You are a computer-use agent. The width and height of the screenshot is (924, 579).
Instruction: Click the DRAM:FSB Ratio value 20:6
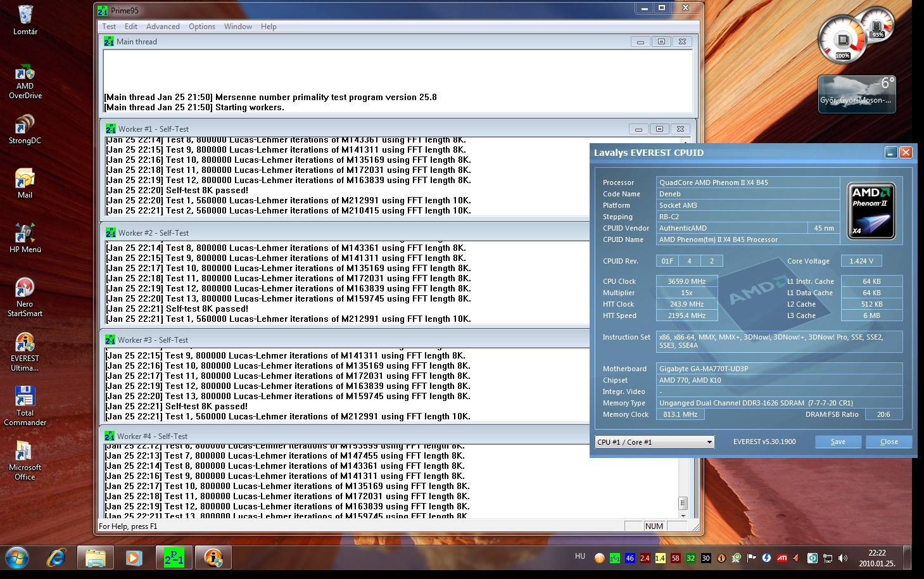pyautogui.click(x=883, y=414)
